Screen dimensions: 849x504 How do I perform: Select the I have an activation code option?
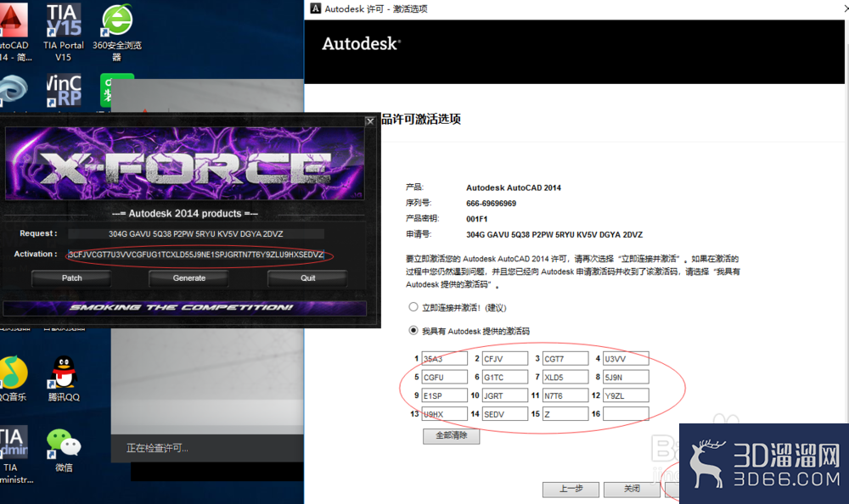[x=413, y=330]
